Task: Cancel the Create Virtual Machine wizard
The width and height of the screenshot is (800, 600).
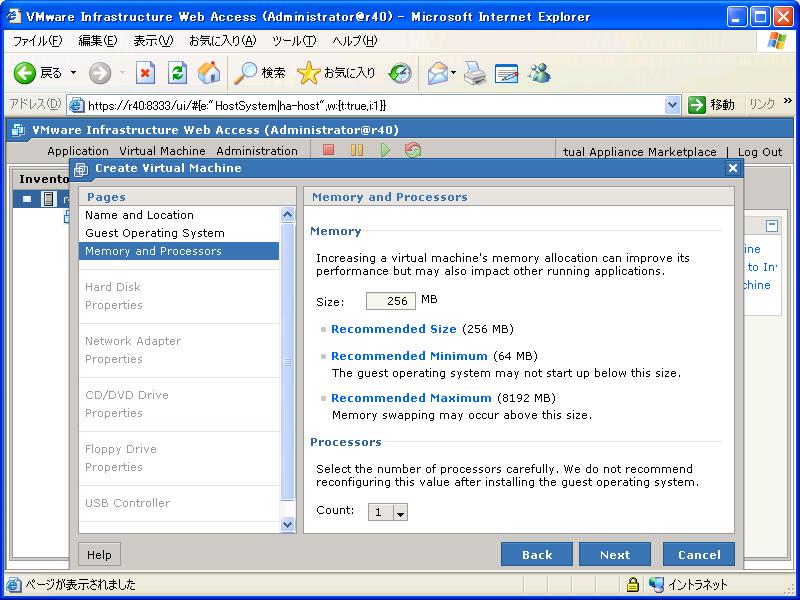Action: point(699,555)
